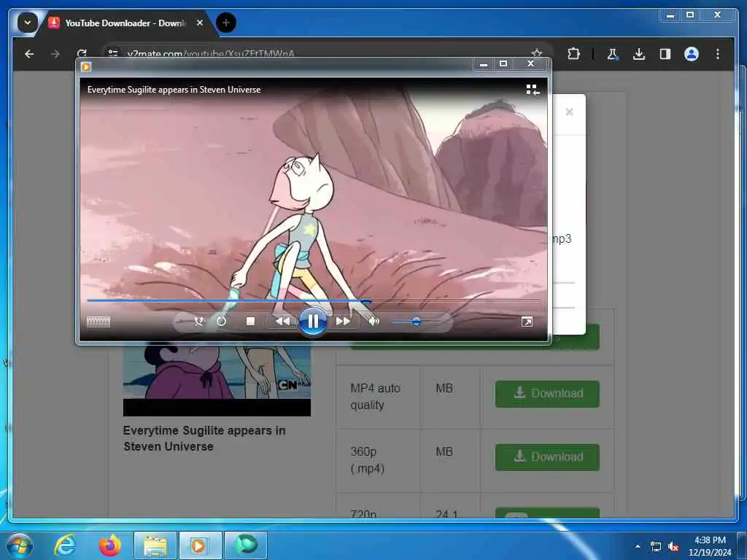747x560 pixels.
Task: Open the Chrome three-dot menu
Action: tap(718, 54)
